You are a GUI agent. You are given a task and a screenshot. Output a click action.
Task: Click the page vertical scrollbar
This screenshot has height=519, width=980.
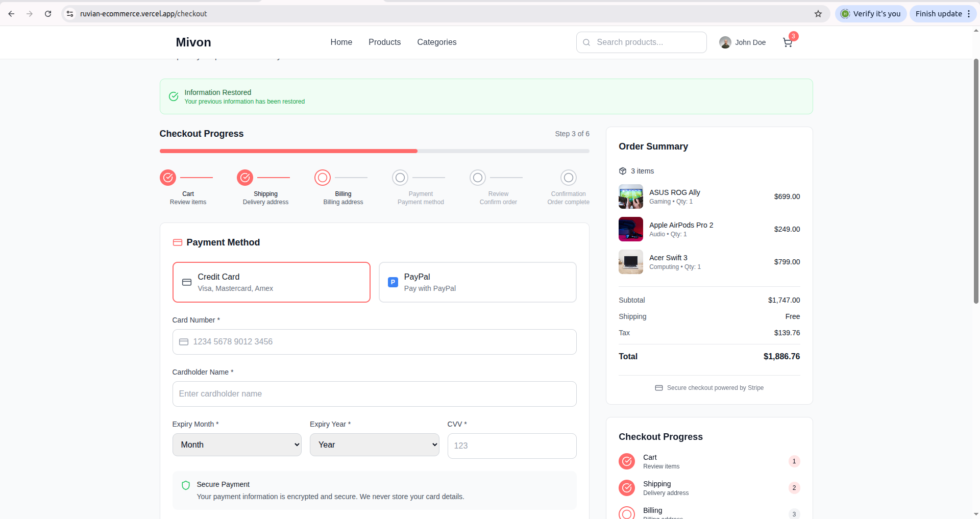coord(976,181)
